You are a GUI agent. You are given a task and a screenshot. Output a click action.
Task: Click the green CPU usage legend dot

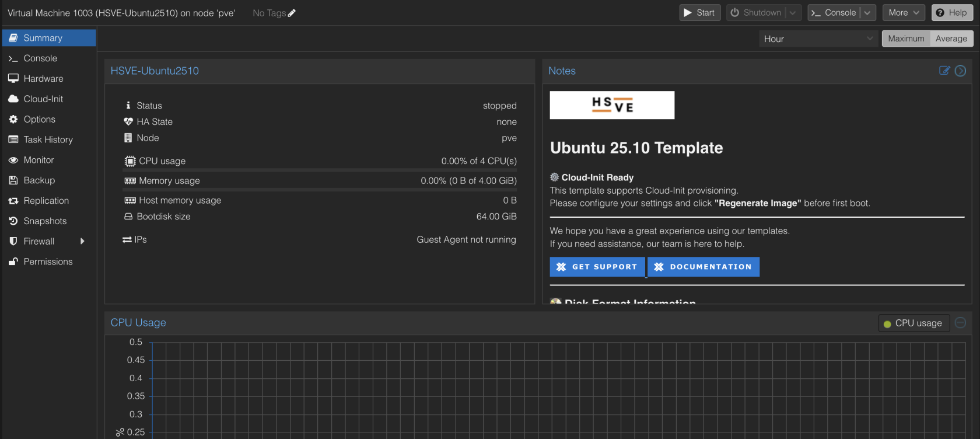(887, 324)
